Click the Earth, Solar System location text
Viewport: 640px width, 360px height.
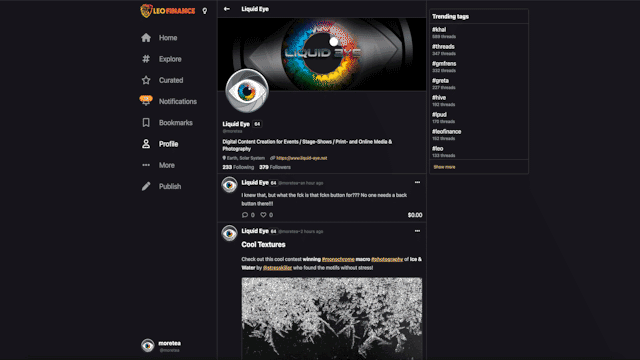(x=246, y=158)
